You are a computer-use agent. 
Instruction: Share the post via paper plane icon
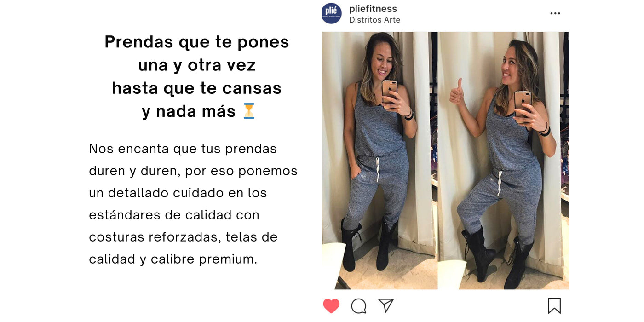click(x=386, y=305)
